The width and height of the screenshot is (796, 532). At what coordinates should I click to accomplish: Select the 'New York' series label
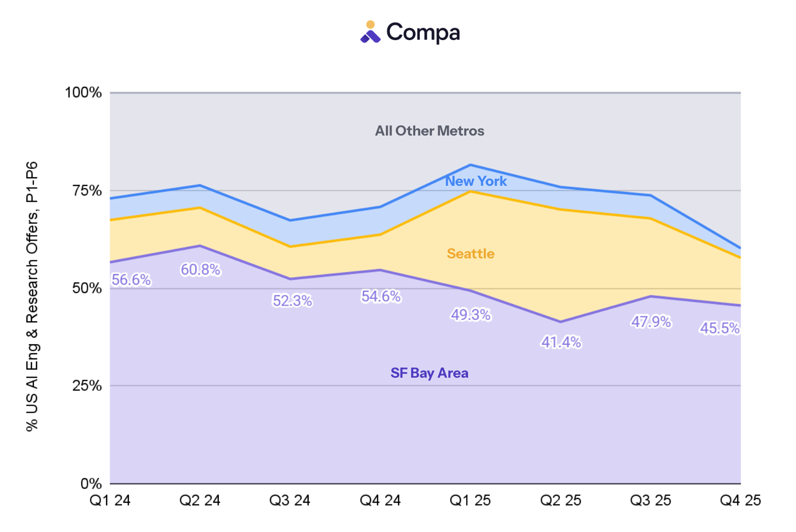coord(476,181)
